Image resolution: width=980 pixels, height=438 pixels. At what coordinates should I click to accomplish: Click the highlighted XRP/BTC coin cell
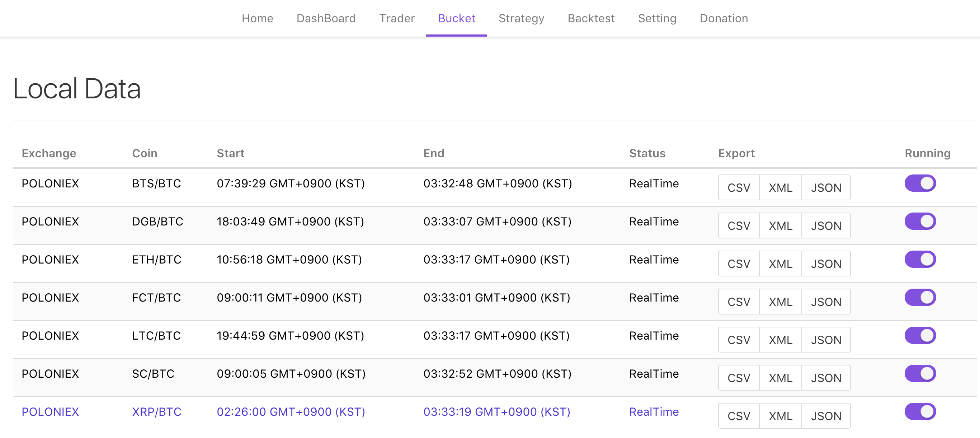point(156,412)
